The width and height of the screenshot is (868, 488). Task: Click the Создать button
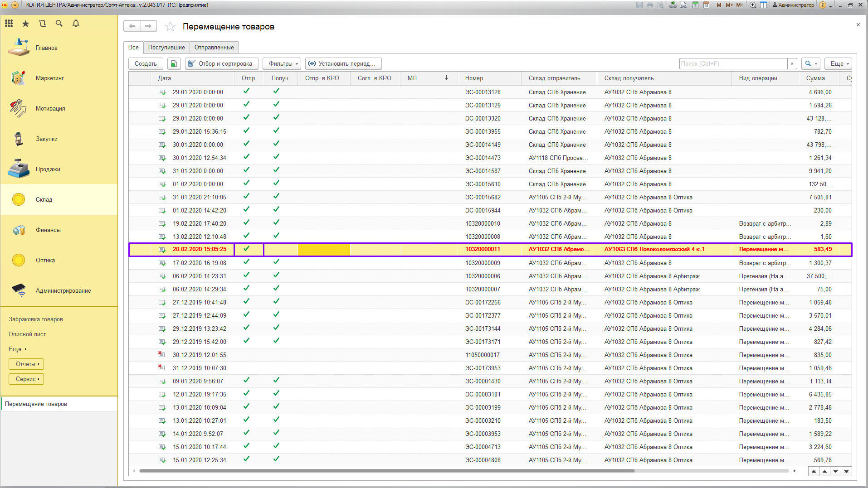coord(146,64)
